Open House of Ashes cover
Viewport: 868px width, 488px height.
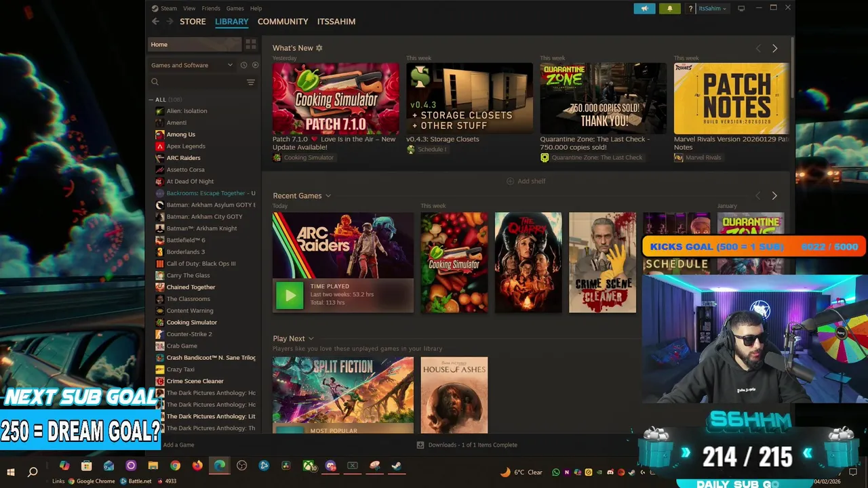[454, 395]
